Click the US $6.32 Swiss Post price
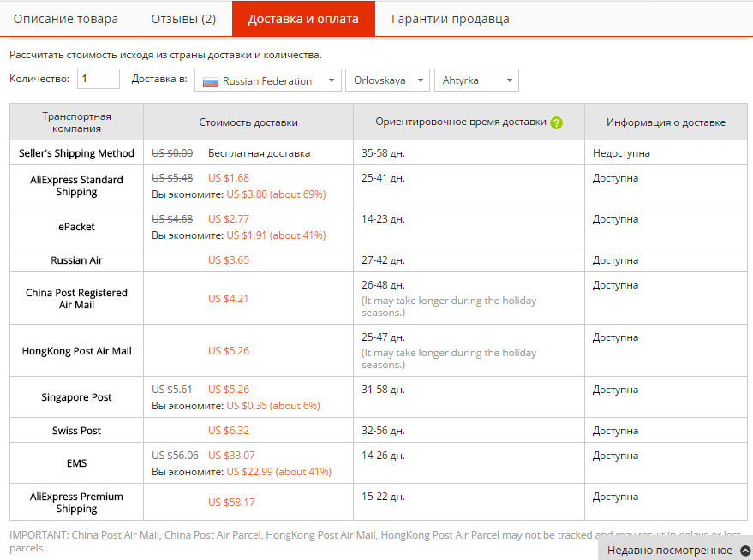753x560 pixels. tap(229, 431)
